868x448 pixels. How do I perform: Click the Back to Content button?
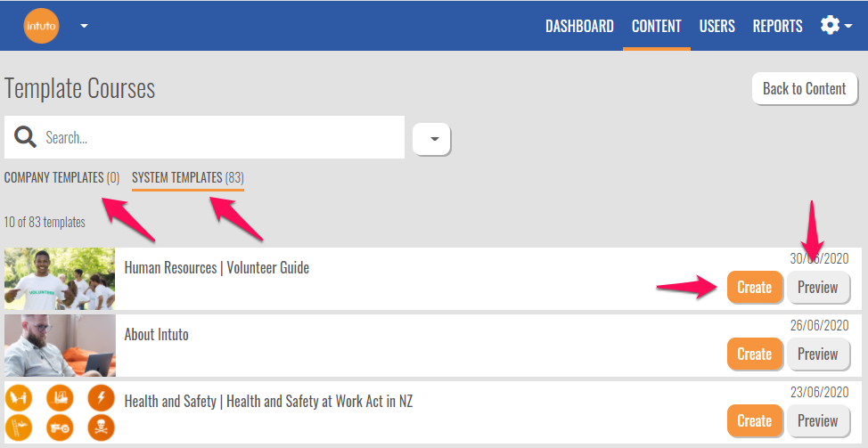805,88
